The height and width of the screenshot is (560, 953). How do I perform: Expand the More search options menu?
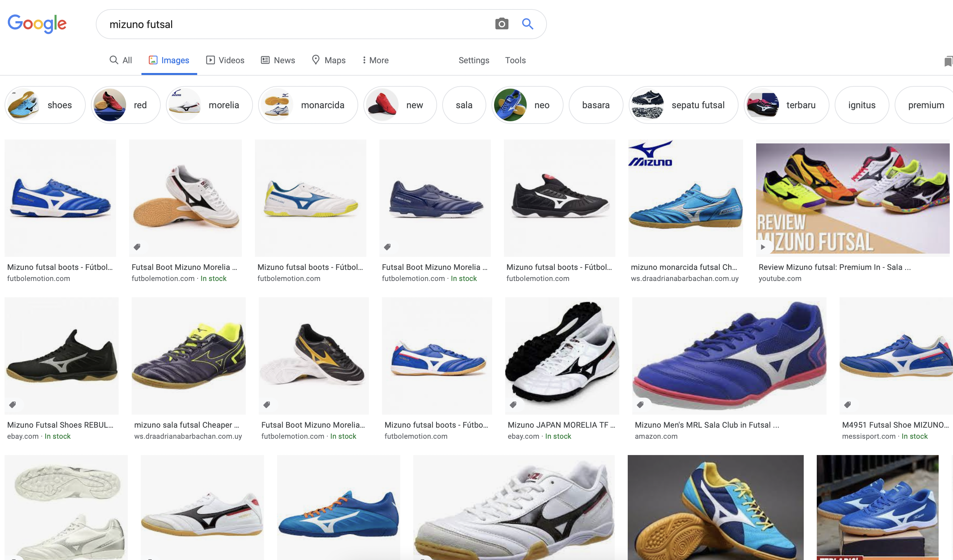[375, 60]
